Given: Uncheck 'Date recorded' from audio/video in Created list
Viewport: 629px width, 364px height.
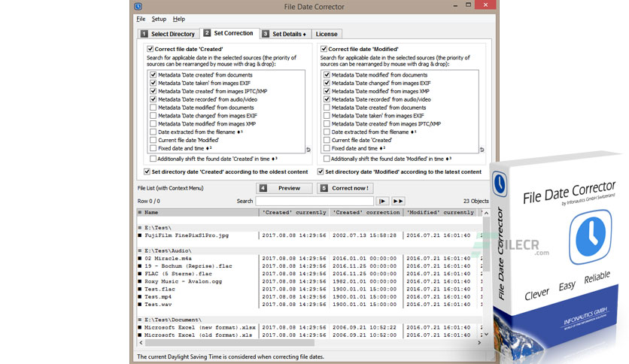Looking at the screenshot, I should [x=153, y=99].
